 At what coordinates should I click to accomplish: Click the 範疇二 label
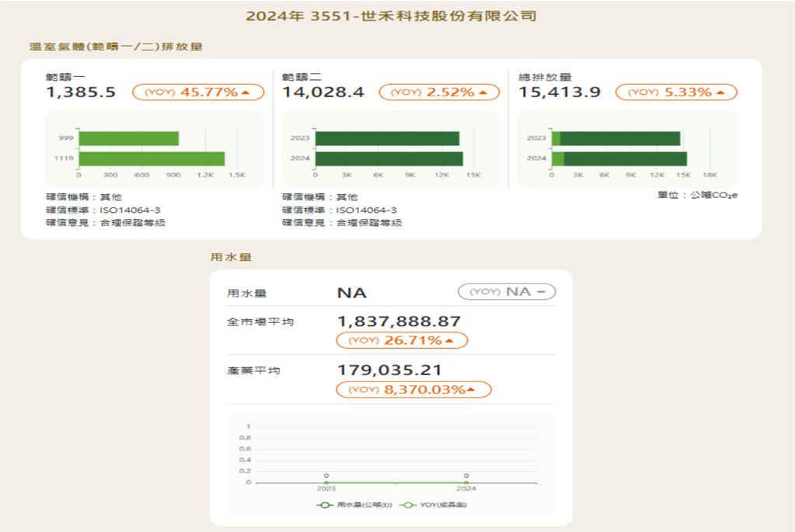tap(302, 77)
